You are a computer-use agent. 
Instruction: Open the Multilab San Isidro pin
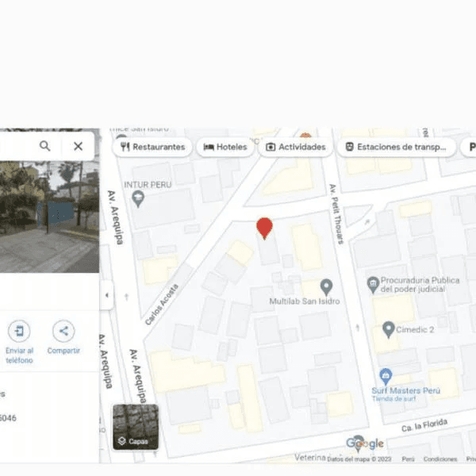pos(326,287)
